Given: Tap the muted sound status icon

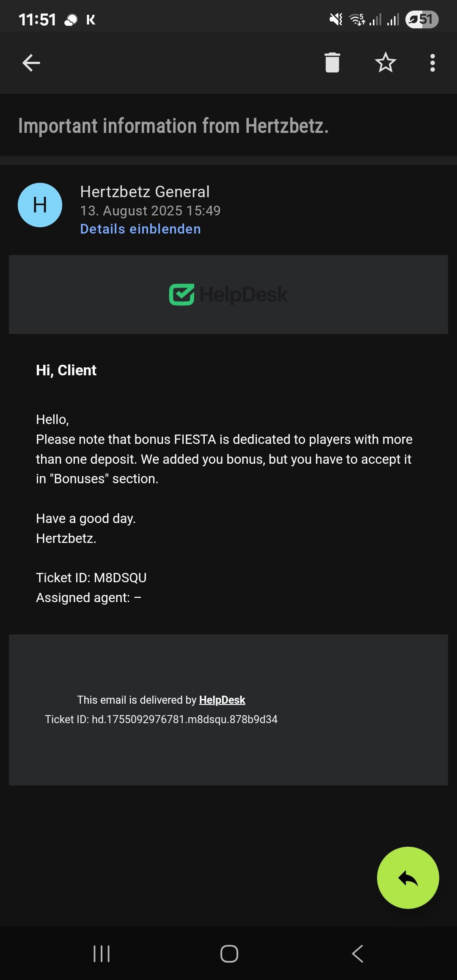Looking at the screenshot, I should click(x=336, y=19).
